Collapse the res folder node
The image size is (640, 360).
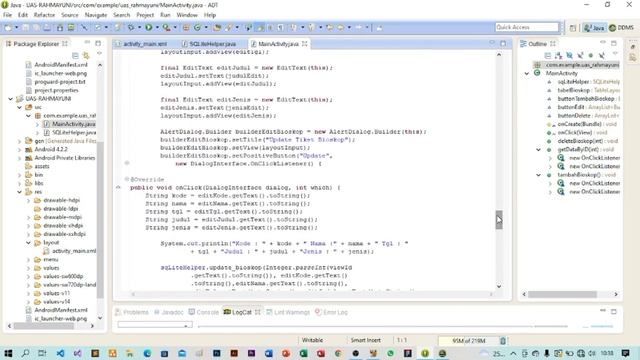(x=19, y=192)
